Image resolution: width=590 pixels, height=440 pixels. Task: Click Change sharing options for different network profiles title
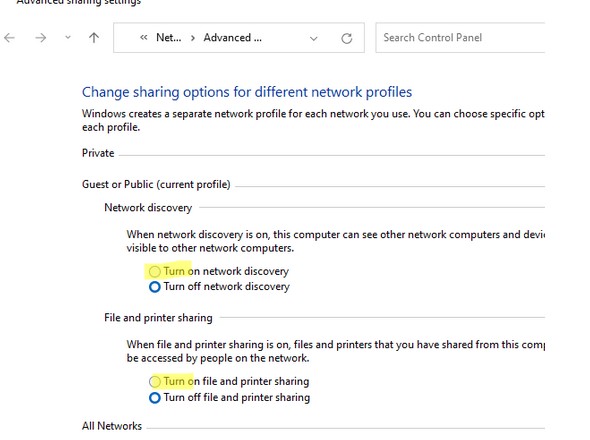point(247,92)
